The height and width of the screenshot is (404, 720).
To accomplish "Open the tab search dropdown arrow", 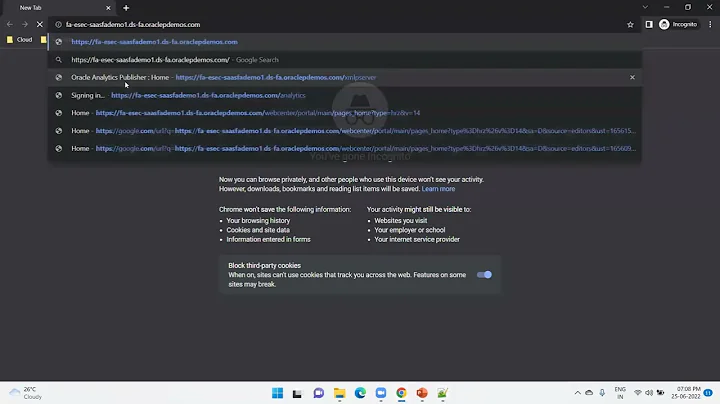I will pyautogui.click(x=645, y=7).
